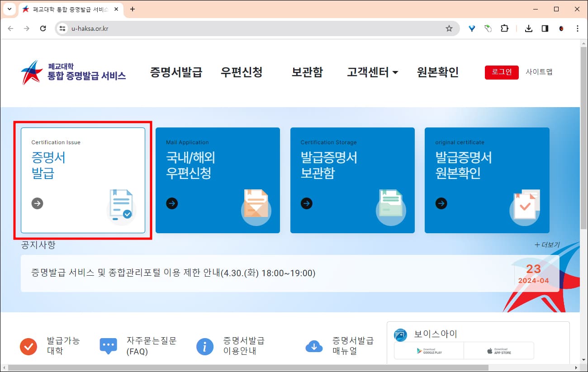This screenshot has height=372, width=588.
Task: Click the browser downloads icon
Action: coord(528,28)
